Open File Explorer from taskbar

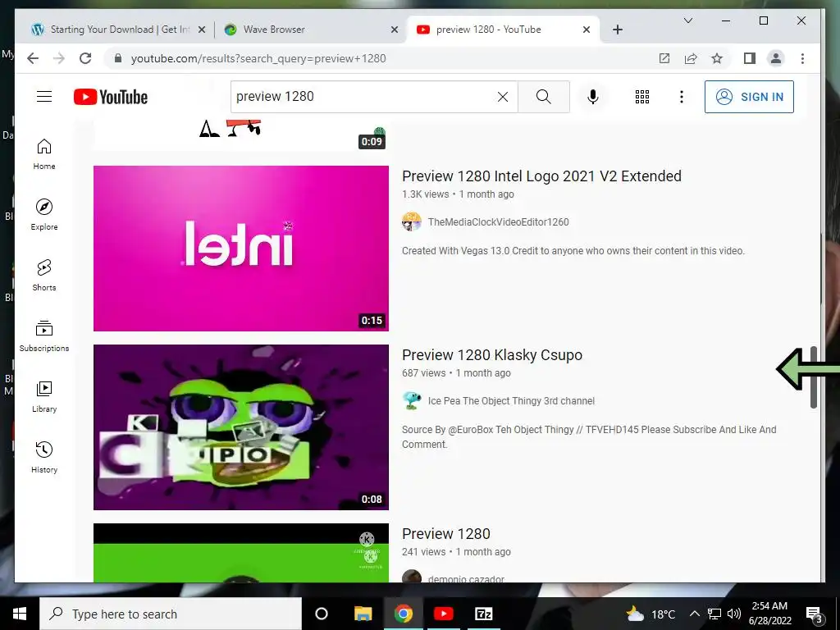click(363, 614)
